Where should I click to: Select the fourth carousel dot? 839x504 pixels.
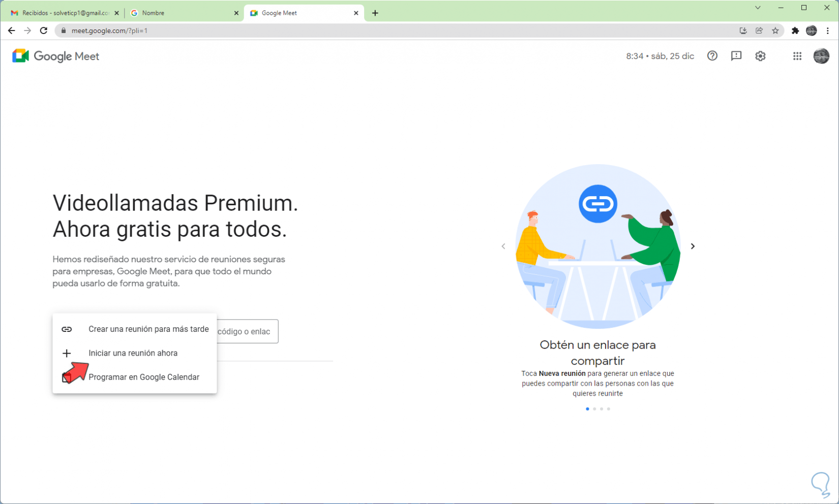(x=609, y=409)
